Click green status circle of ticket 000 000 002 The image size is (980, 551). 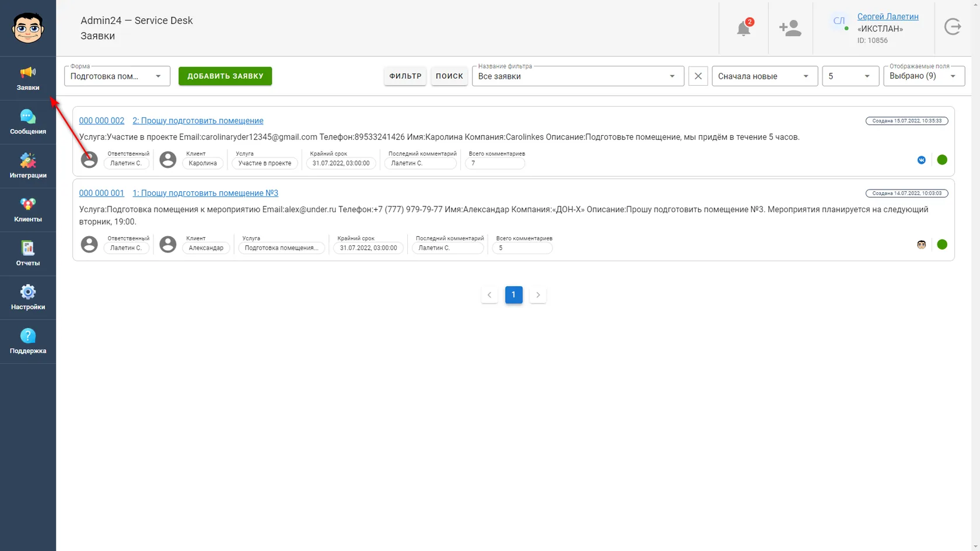942,160
